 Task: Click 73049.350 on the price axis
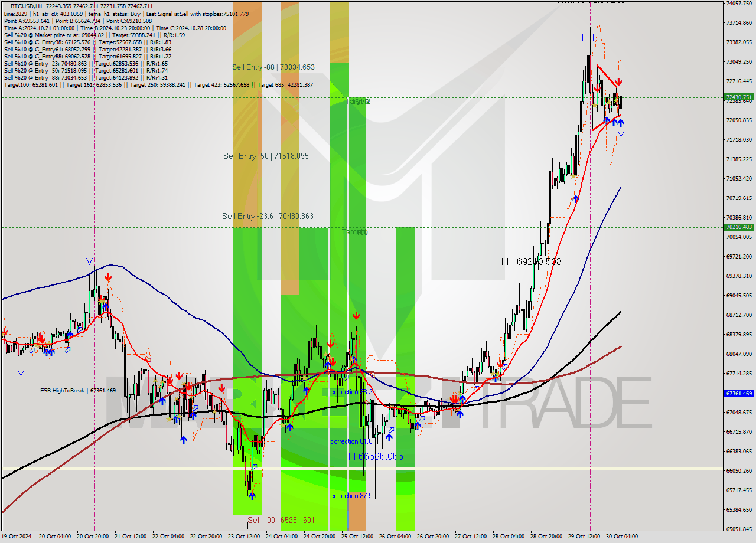(739, 61)
